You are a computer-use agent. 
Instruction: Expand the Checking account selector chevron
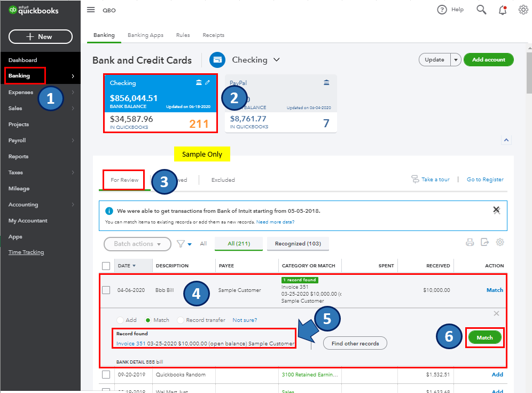coord(277,60)
